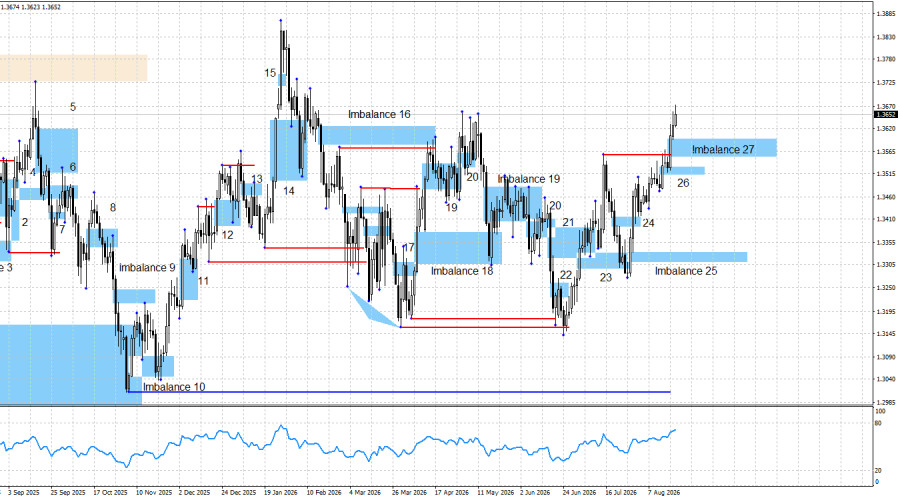Screen dimensions: 900x500
Task: Click the RSI 80 level axis label
Action: (x=878, y=424)
